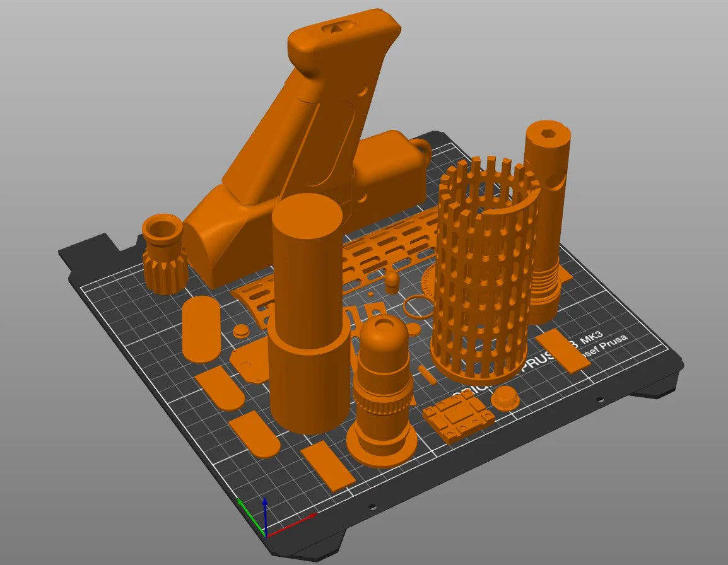
Task: Select the thick capsule-shaped piece
Action: [201, 329]
